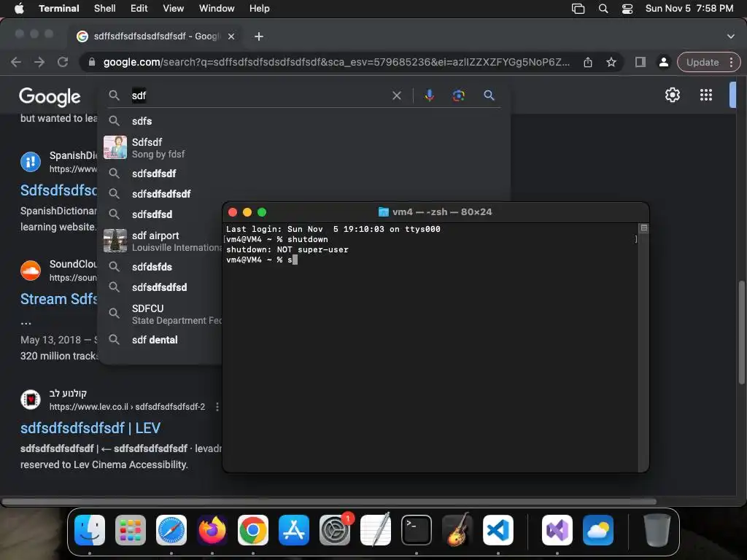Open Chrome three-dot menu
747x560 pixels.
click(x=731, y=63)
